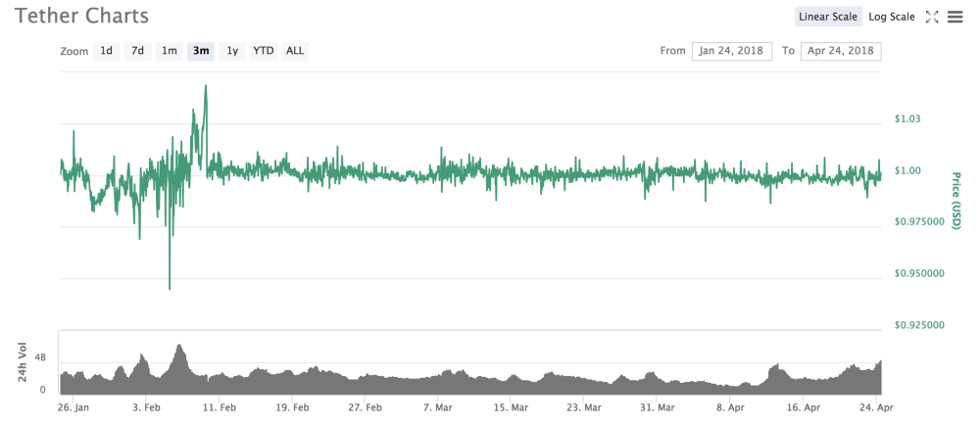Click the 23. Mar date label
The width and height of the screenshot is (980, 425).
coord(584,408)
